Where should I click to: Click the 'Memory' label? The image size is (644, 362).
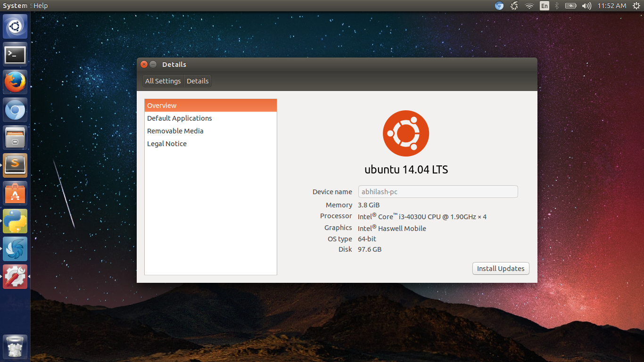coord(339,205)
